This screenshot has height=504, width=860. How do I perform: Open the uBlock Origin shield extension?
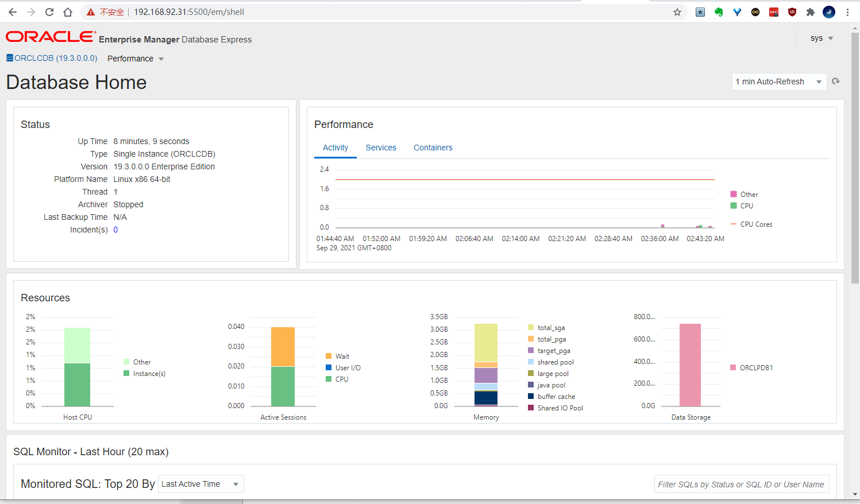click(x=792, y=12)
